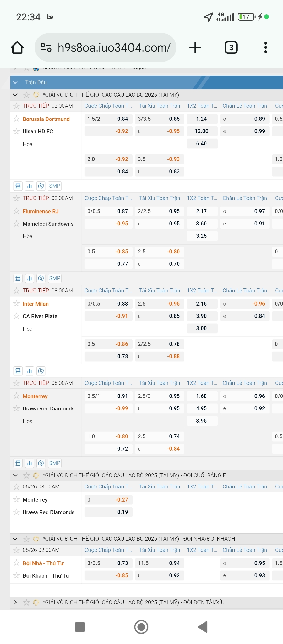Favorite Fluminense RJ with star
This screenshot has width=283, height=644.
tap(17, 211)
